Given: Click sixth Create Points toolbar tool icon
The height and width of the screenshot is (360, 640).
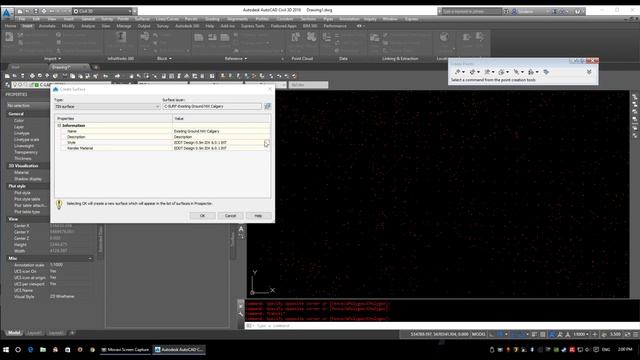Looking at the screenshot, I should 531,72.
